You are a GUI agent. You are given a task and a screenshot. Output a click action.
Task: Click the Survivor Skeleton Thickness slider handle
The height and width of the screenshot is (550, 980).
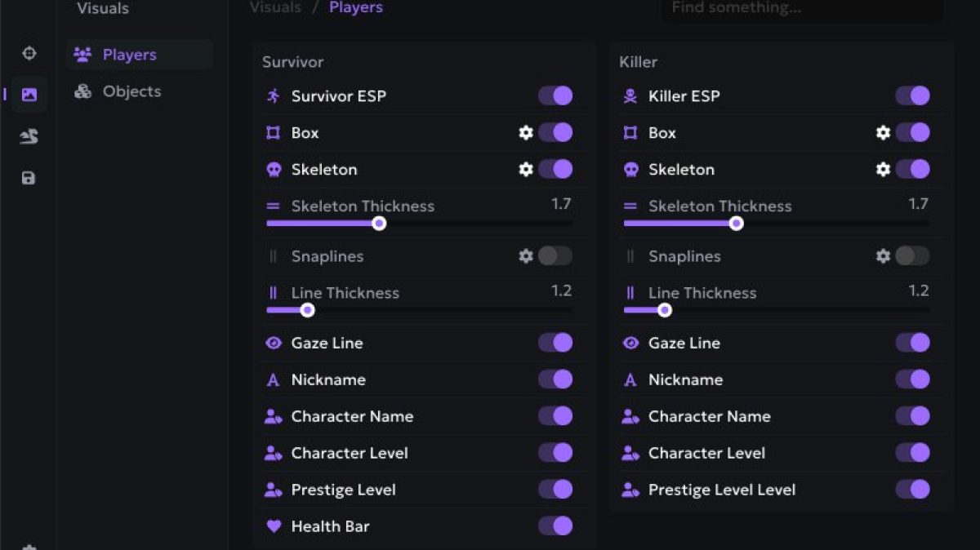379,224
